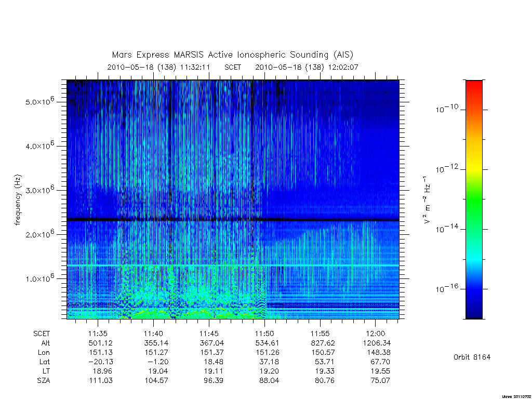
Task: Click the altitude value 355.14
Action: pyautogui.click(x=156, y=343)
